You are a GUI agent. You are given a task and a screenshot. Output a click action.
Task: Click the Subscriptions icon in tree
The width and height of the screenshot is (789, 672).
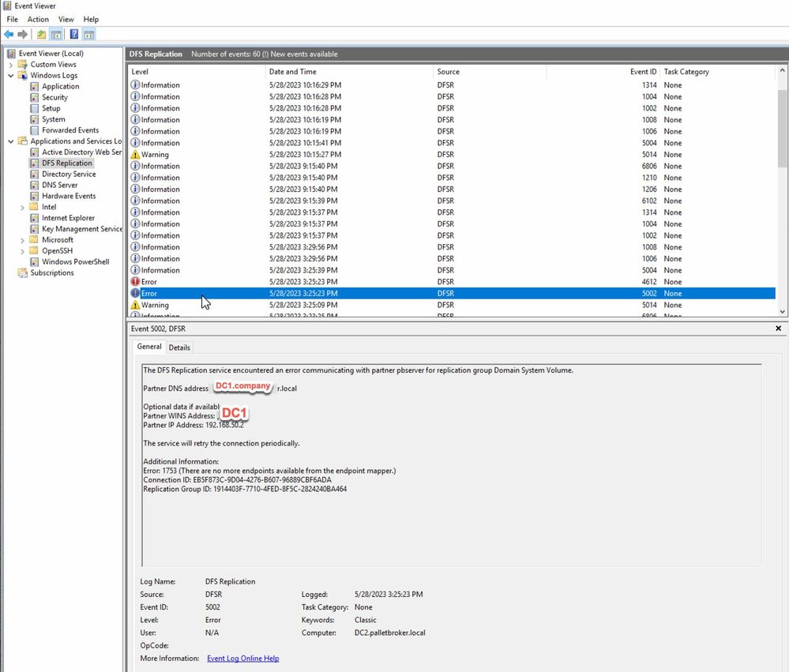23,272
